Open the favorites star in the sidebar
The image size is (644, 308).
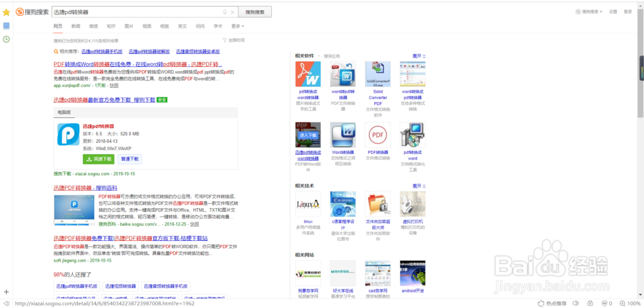(6, 12)
